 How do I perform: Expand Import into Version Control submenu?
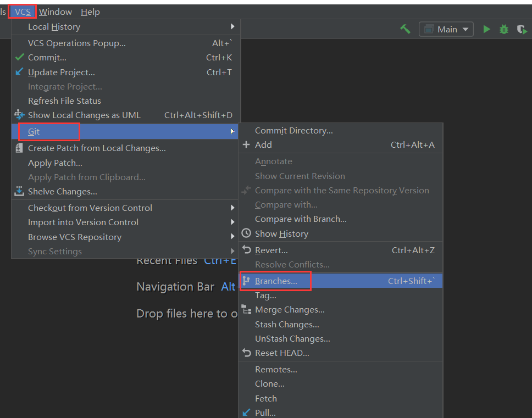pyautogui.click(x=126, y=222)
